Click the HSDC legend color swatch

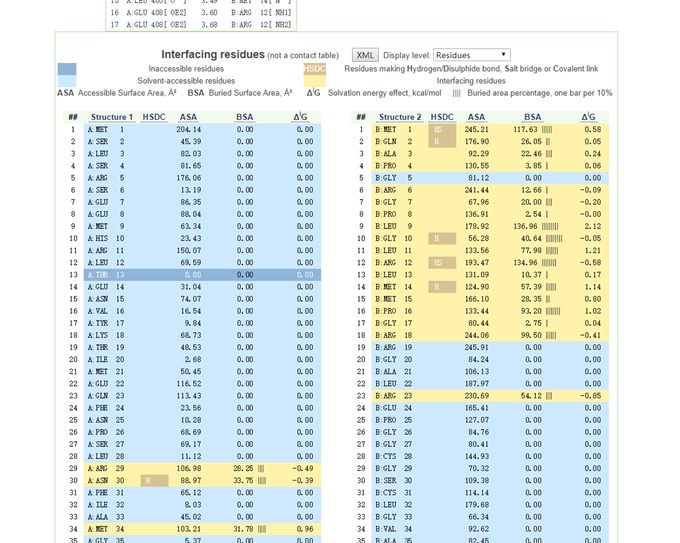coord(314,69)
